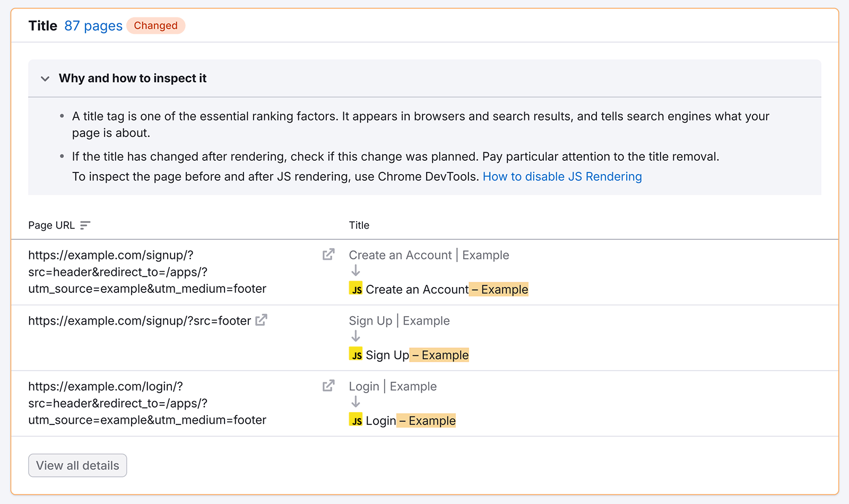849x504 pixels.
Task: Click JS badge beside Create an Account title
Action: pos(356,289)
